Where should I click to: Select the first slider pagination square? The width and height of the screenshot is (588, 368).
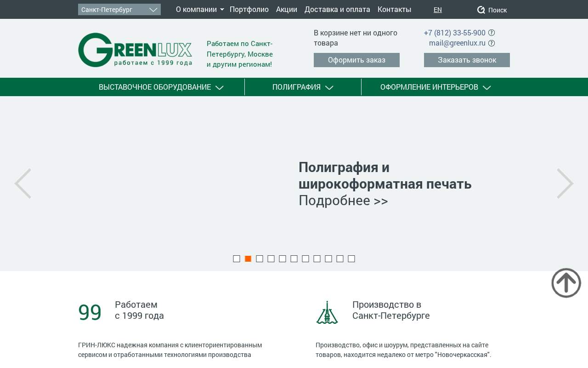coord(237,259)
